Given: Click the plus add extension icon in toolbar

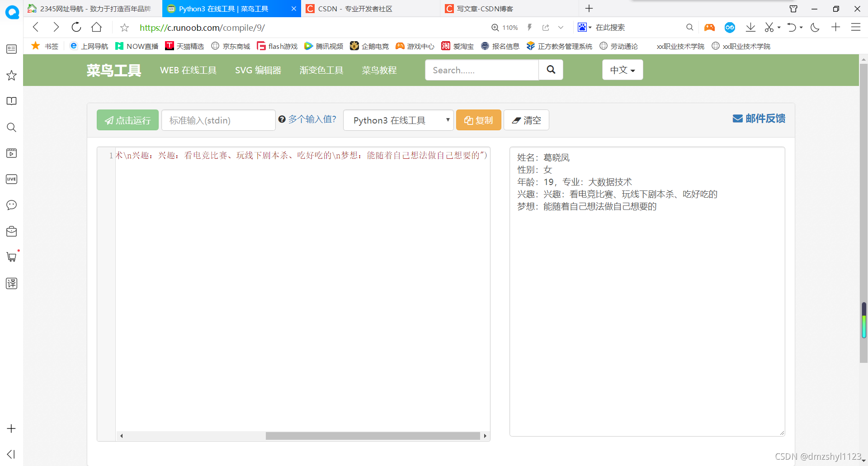Looking at the screenshot, I should [x=835, y=27].
